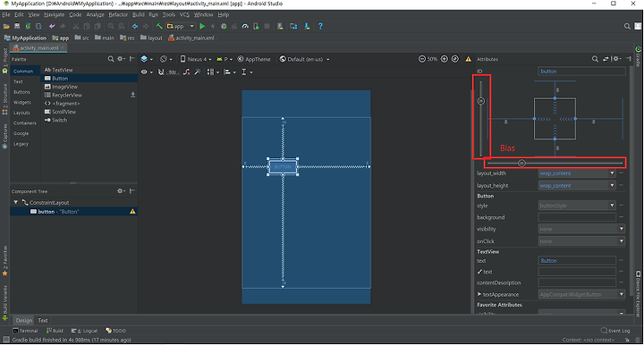This screenshot has height=345, width=644.
Task: Expand the textAppearance attribute
Action: pyautogui.click(x=479, y=294)
